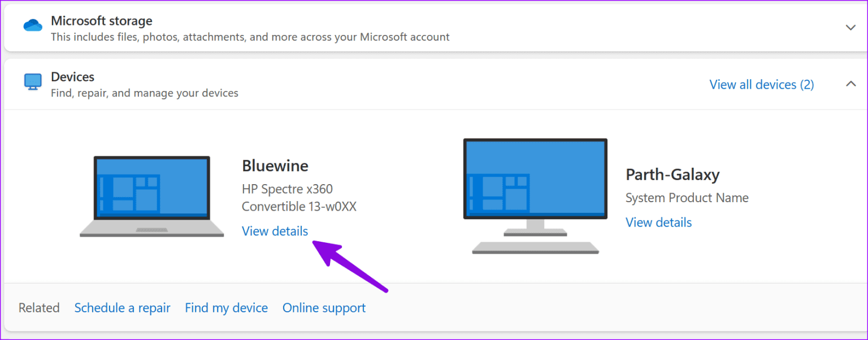Collapse the Devices section chevron
This screenshot has height=340, width=868.
point(850,84)
